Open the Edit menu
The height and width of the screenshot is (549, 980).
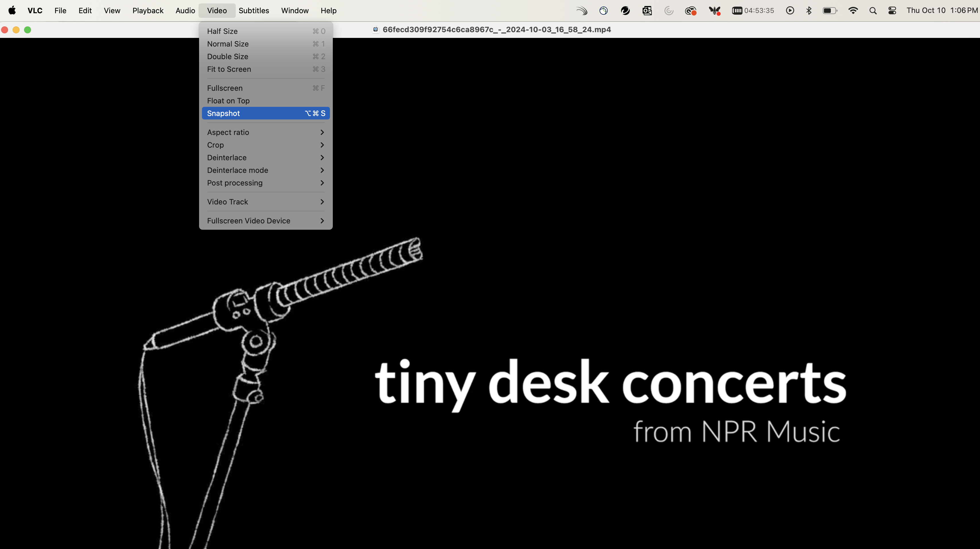85,10
